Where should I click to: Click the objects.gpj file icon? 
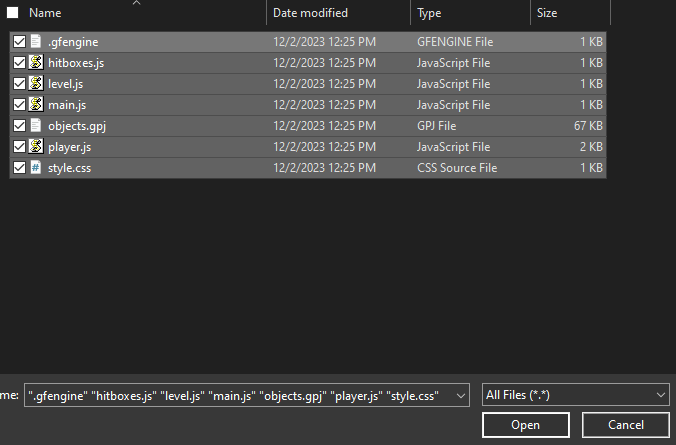pyautogui.click(x=36, y=126)
